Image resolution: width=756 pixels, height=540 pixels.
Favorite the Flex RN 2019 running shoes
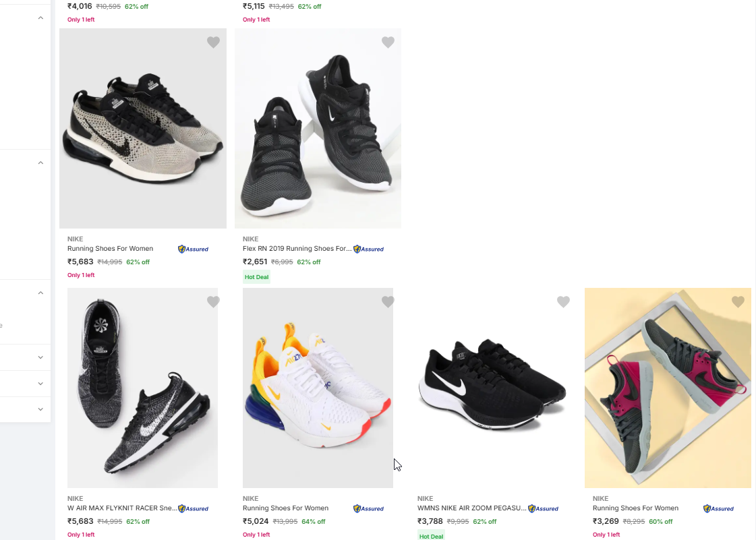point(388,42)
